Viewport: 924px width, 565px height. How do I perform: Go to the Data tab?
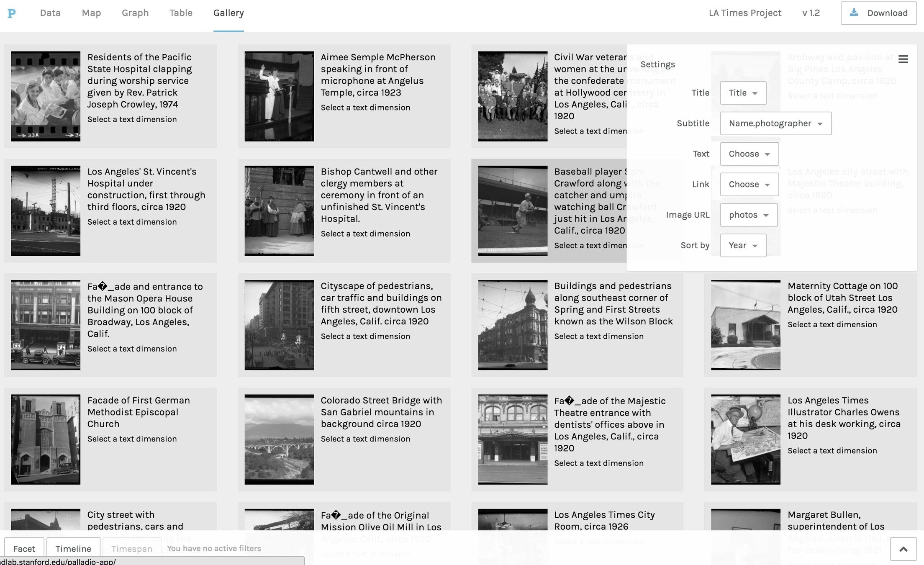pos(50,13)
